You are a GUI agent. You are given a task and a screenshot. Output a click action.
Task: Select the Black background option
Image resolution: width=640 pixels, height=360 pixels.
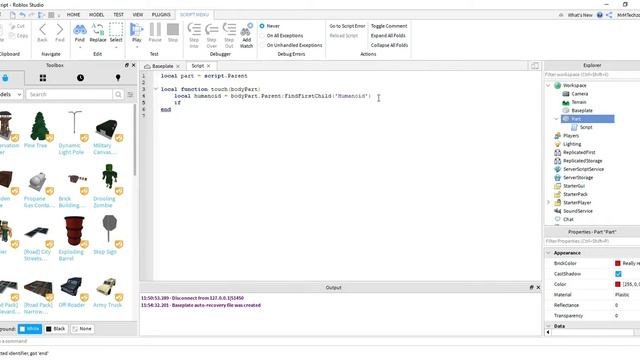(56, 329)
